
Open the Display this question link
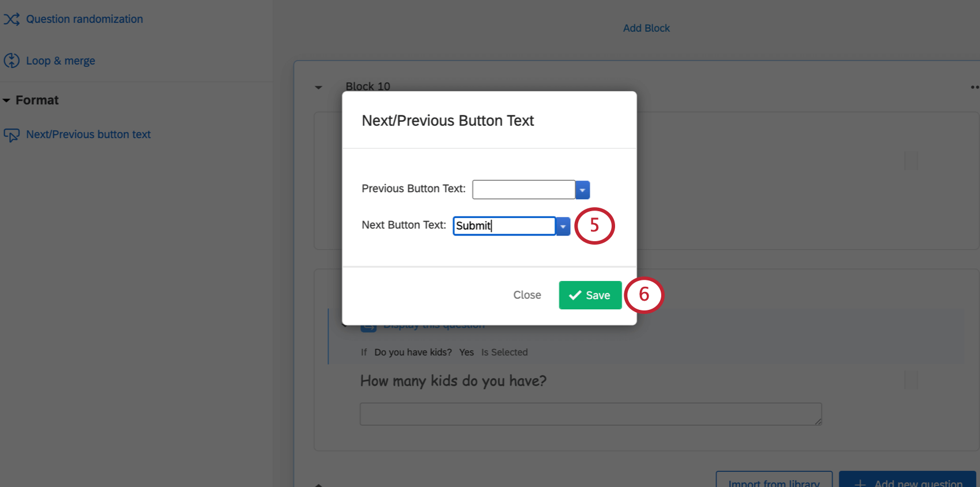(434, 324)
